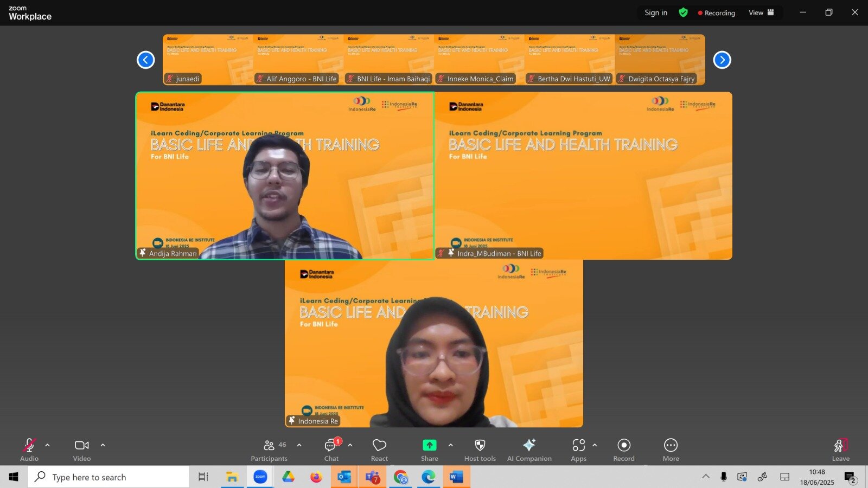
Task: Open File Explorer from taskbar
Action: click(232, 477)
